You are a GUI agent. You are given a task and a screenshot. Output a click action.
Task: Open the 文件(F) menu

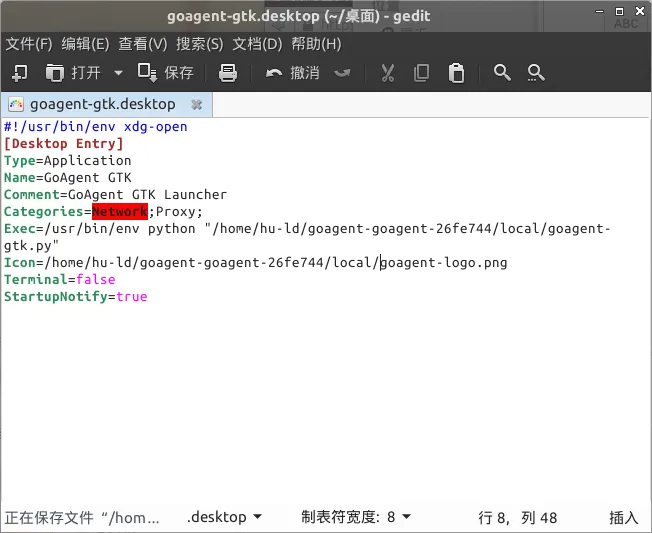pos(29,44)
